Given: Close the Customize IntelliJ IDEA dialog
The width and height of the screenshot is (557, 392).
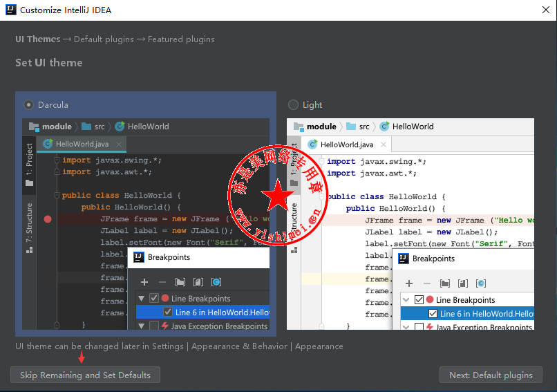Looking at the screenshot, I should (x=546, y=10).
